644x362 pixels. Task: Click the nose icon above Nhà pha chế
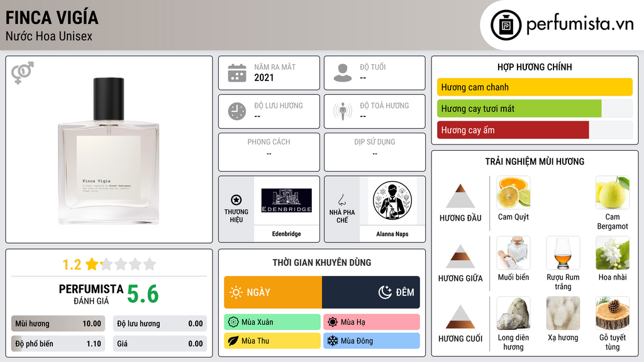341,200
